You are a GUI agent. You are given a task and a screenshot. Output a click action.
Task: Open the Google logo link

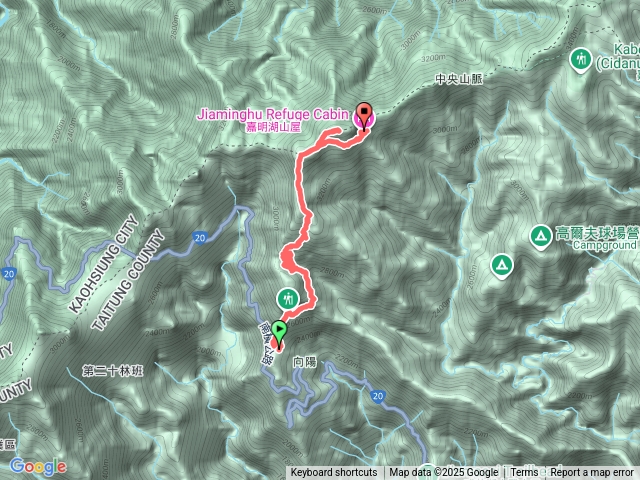tap(38, 466)
